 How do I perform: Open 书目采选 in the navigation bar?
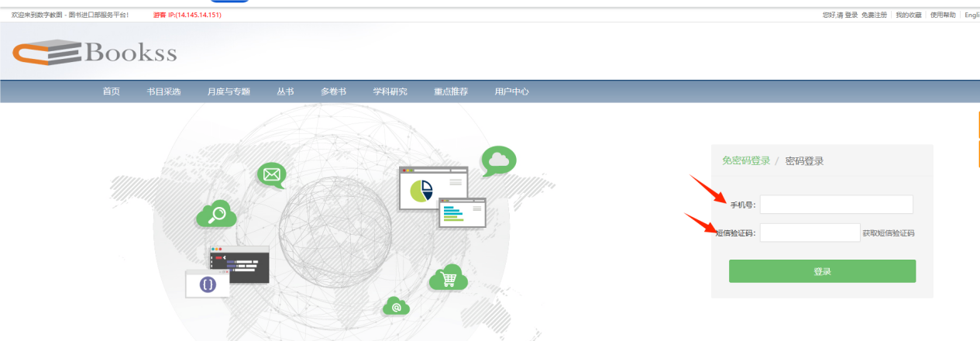coord(163,91)
